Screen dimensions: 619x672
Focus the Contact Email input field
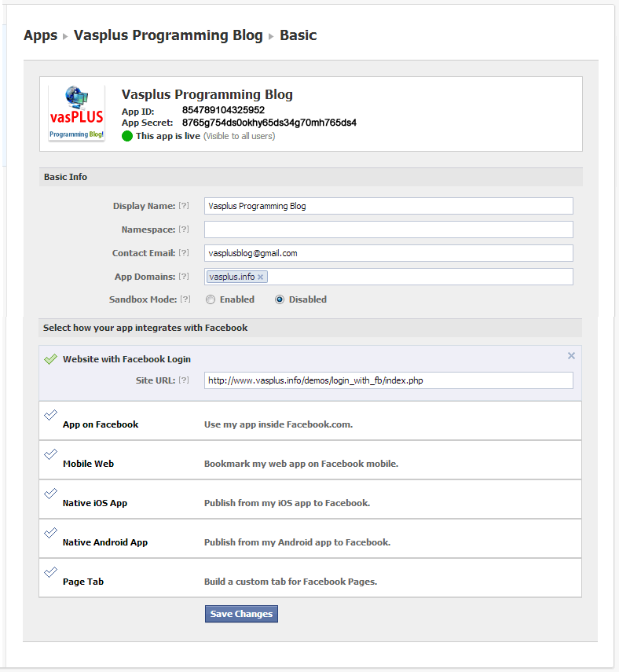pyautogui.click(x=389, y=253)
